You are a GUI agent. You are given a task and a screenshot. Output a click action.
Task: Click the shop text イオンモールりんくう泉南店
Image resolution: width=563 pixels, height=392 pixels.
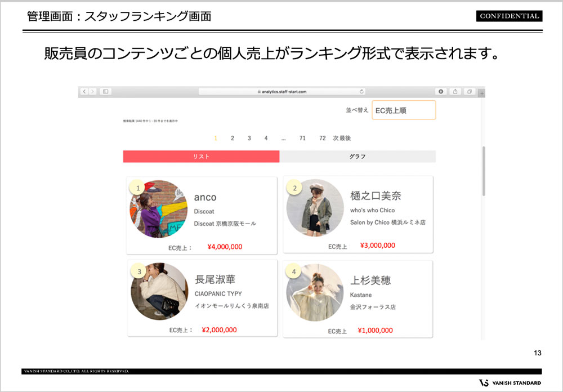(x=231, y=306)
